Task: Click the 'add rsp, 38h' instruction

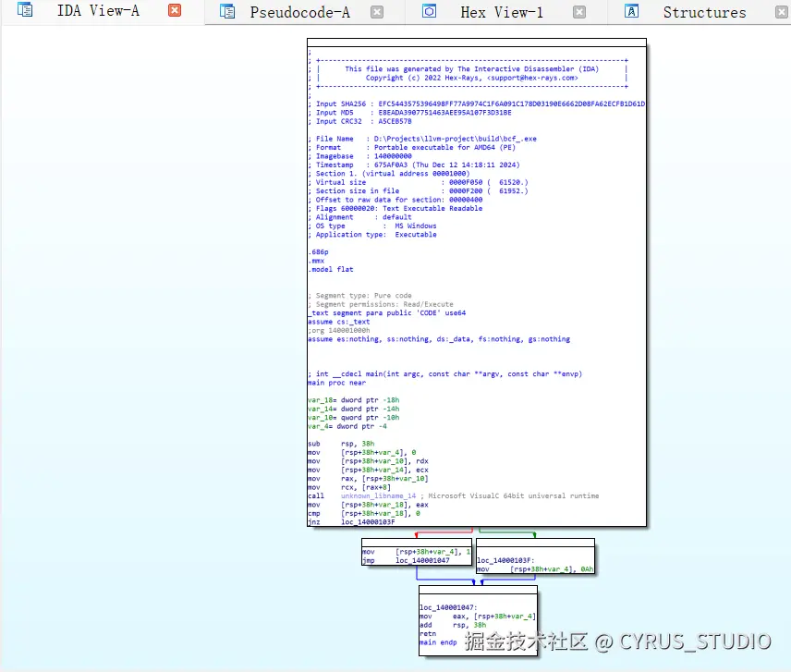Action: pyautogui.click(x=453, y=625)
